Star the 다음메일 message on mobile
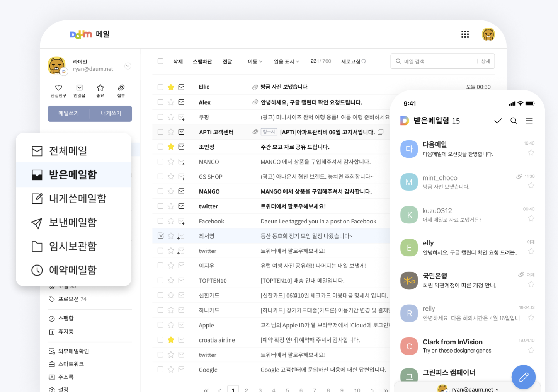 (x=531, y=153)
